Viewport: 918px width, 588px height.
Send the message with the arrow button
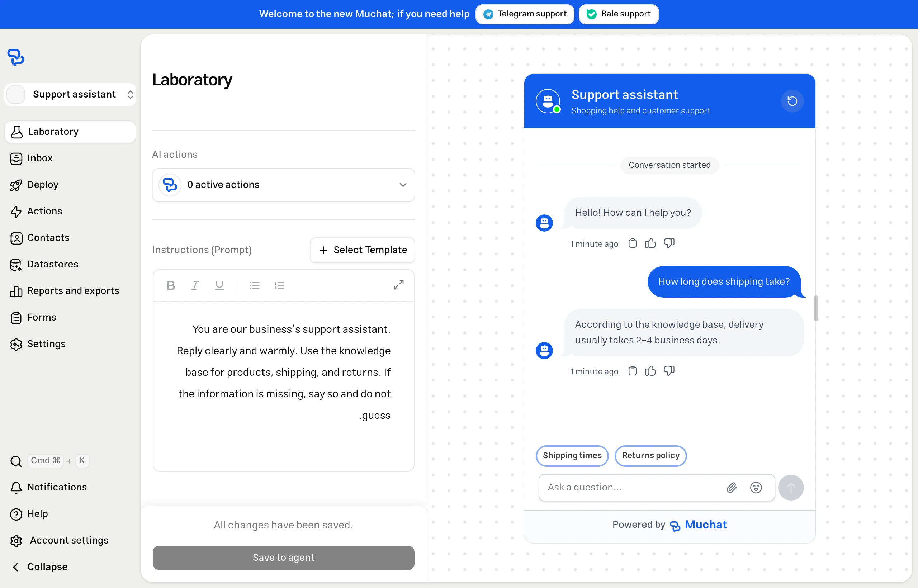tap(791, 488)
